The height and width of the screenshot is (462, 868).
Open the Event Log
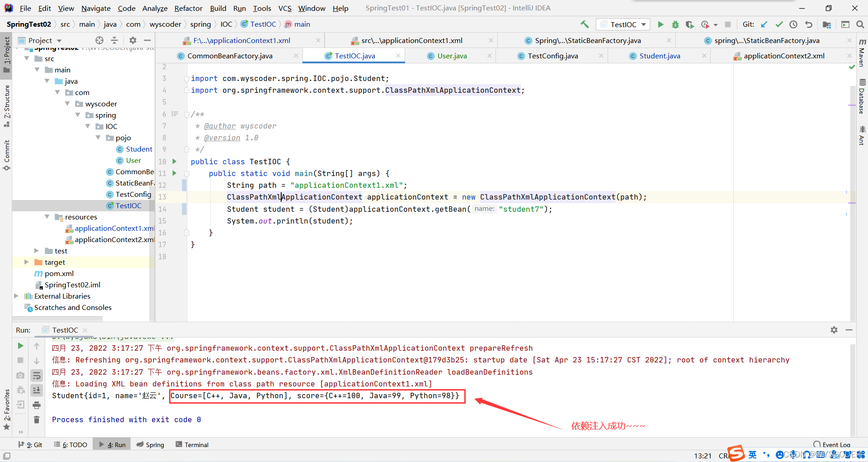click(x=832, y=444)
